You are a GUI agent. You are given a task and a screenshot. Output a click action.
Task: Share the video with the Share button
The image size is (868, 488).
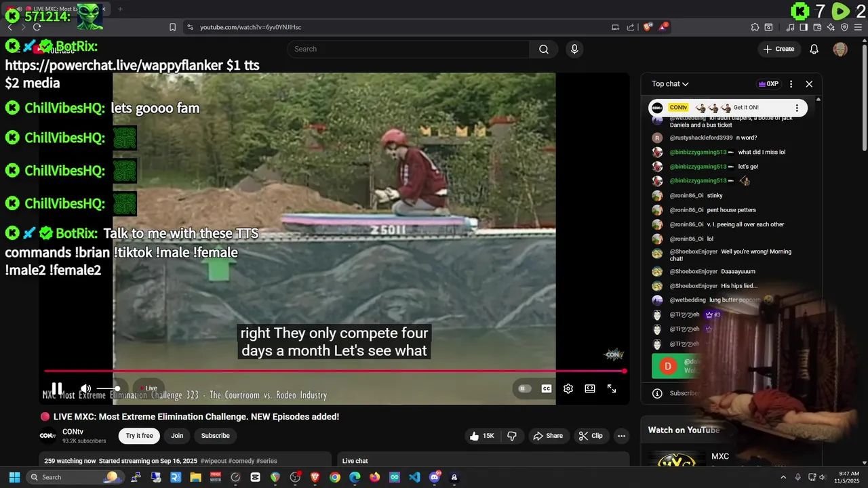point(547,436)
